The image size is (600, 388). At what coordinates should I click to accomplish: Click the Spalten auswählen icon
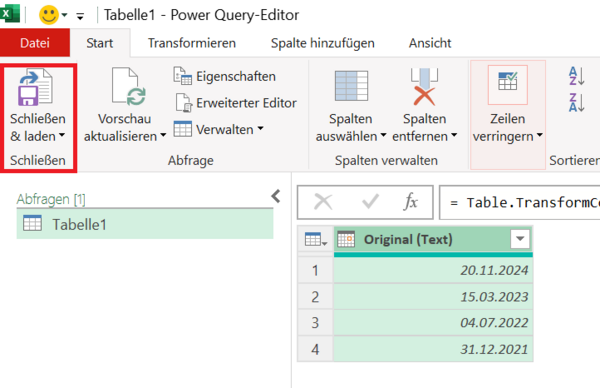click(351, 86)
